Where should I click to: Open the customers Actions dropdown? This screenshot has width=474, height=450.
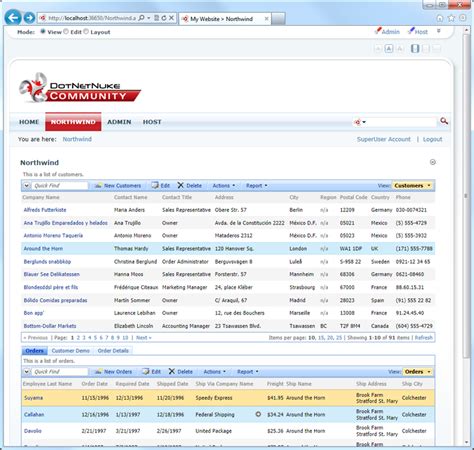pos(224,186)
